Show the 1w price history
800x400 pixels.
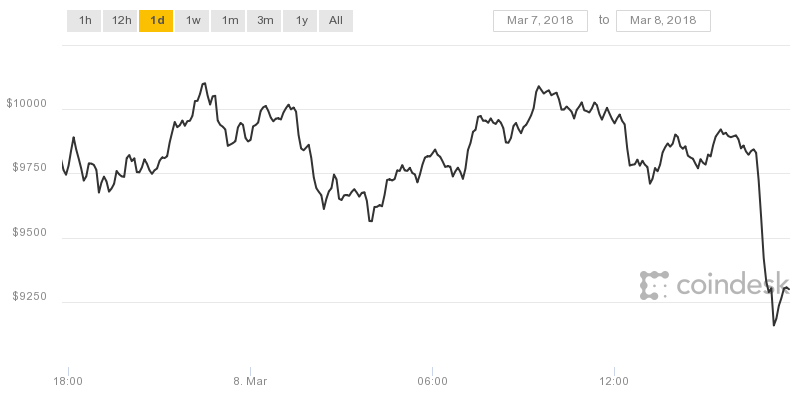click(193, 20)
